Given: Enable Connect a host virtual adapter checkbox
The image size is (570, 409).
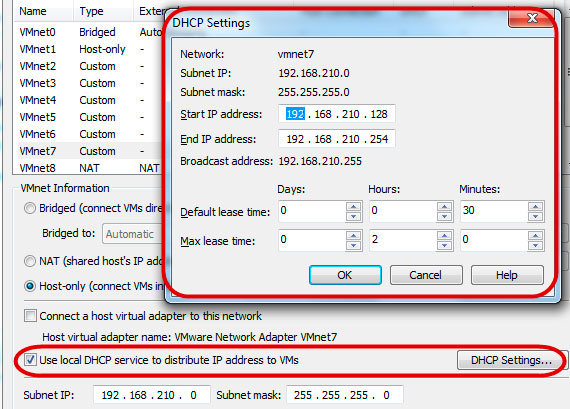Looking at the screenshot, I should coord(31,316).
